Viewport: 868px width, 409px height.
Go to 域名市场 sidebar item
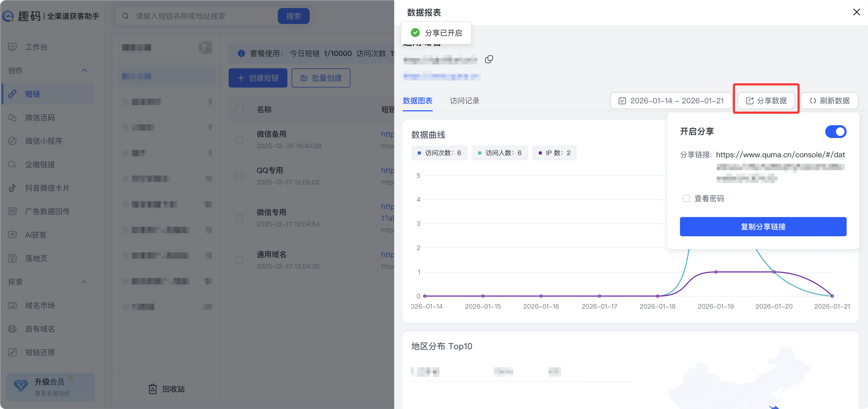coord(40,306)
